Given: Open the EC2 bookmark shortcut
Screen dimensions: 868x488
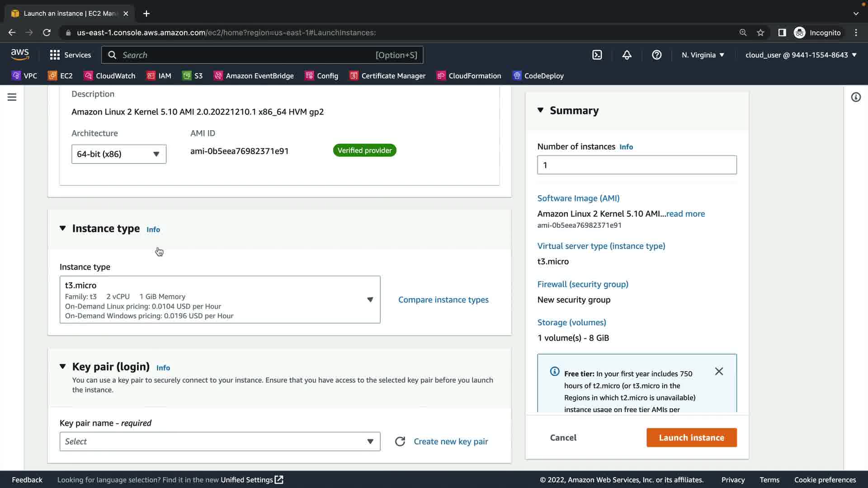Looking at the screenshot, I should coord(61,76).
